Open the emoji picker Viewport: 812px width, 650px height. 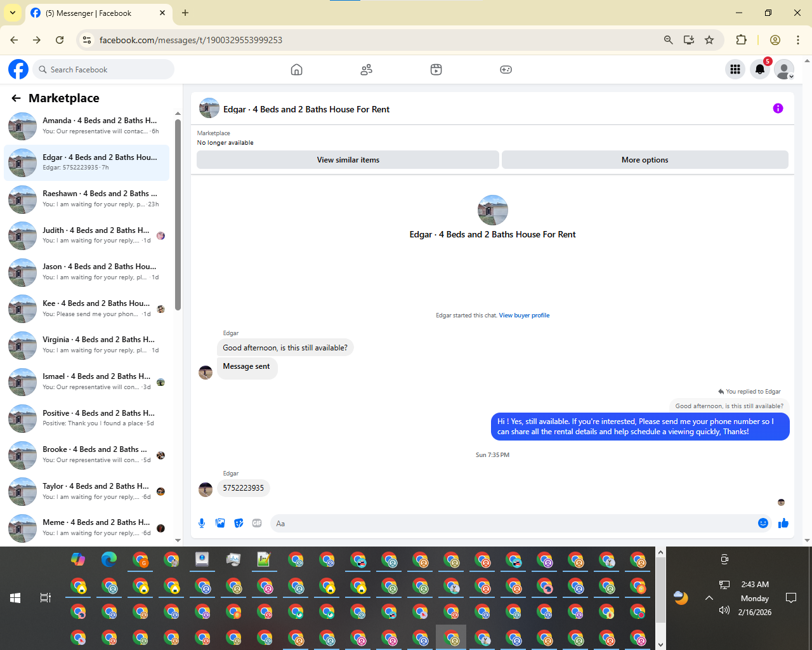click(x=763, y=523)
